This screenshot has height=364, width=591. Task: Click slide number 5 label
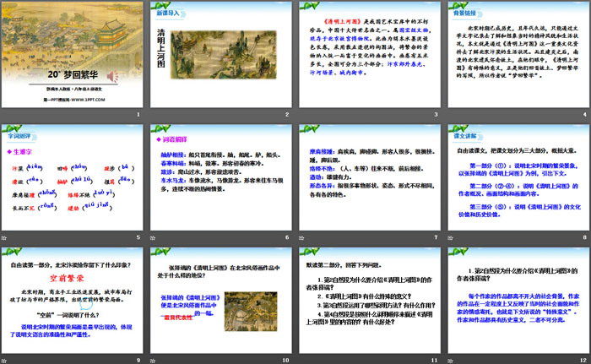[x=138, y=237]
